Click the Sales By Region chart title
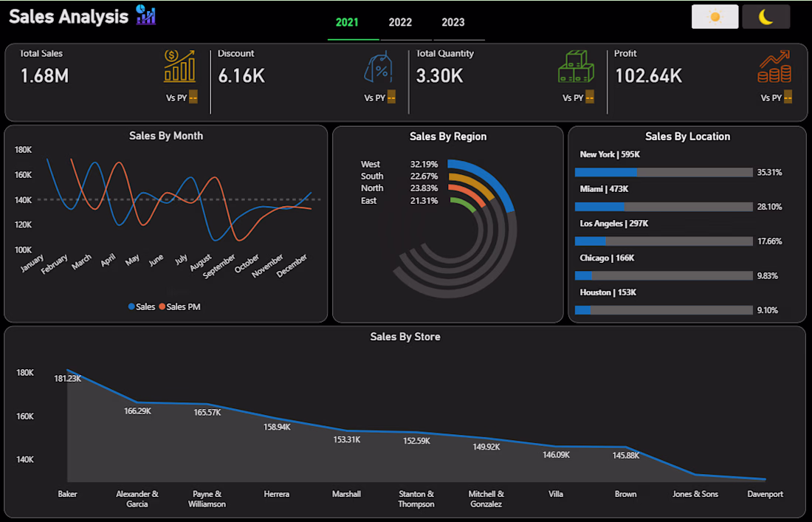Viewport: 812px width, 522px height. pos(448,136)
